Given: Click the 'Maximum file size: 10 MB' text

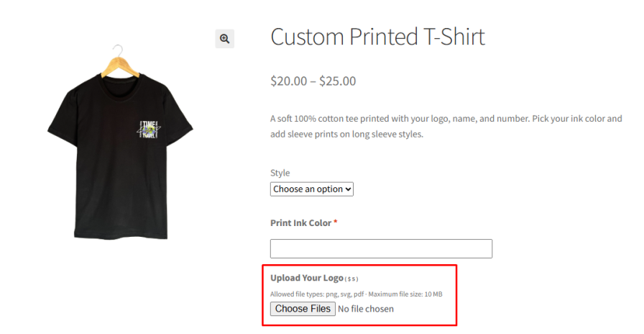Looking at the screenshot, I should (x=405, y=294).
